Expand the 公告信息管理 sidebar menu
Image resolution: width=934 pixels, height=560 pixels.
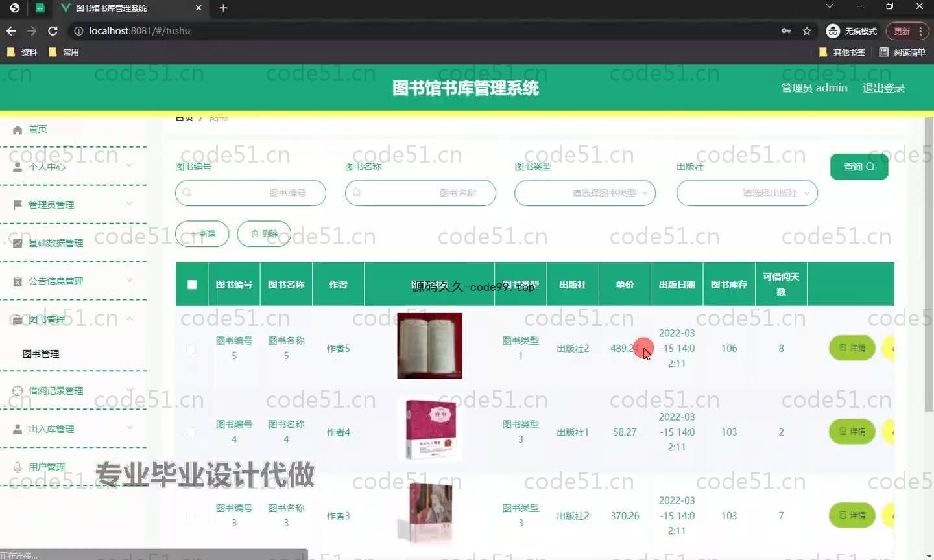[73, 281]
